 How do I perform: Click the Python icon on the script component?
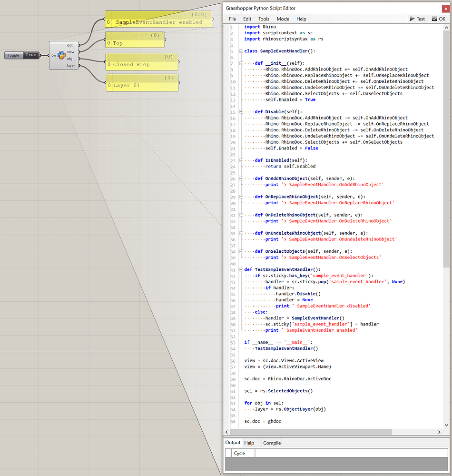pyautogui.click(x=61, y=55)
